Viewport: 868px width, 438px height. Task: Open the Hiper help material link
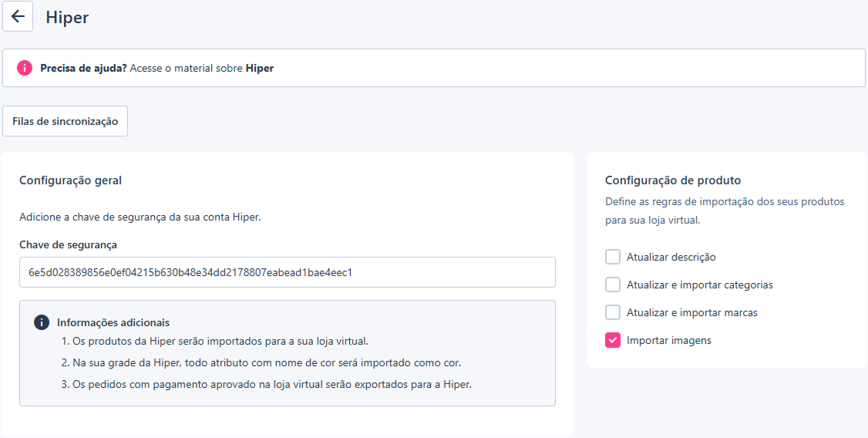click(x=260, y=69)
